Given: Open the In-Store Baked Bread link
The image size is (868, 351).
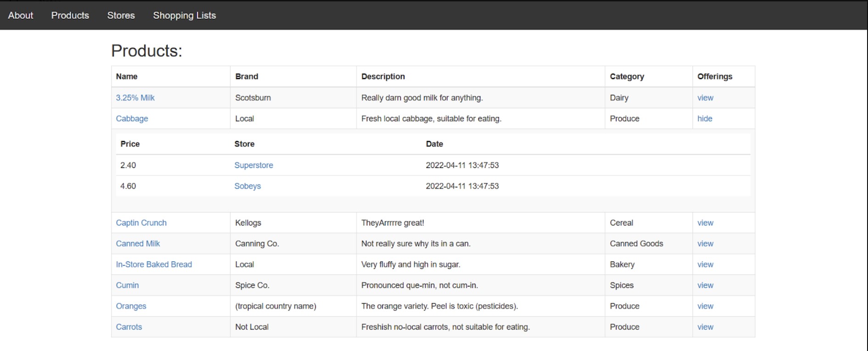Looking at the screenshot, I should (x=154, y=264).
